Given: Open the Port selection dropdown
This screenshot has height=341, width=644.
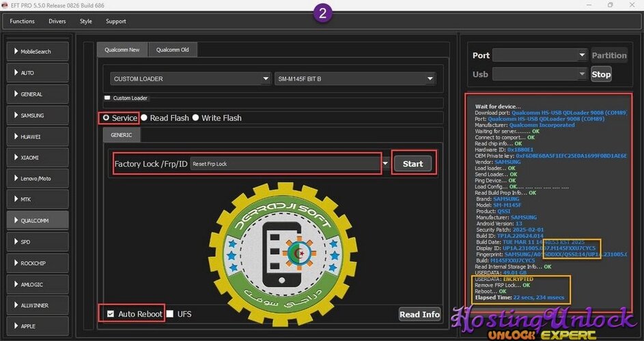Looking at the screenshot, I should pyautogui.click(x=540, y=55).
